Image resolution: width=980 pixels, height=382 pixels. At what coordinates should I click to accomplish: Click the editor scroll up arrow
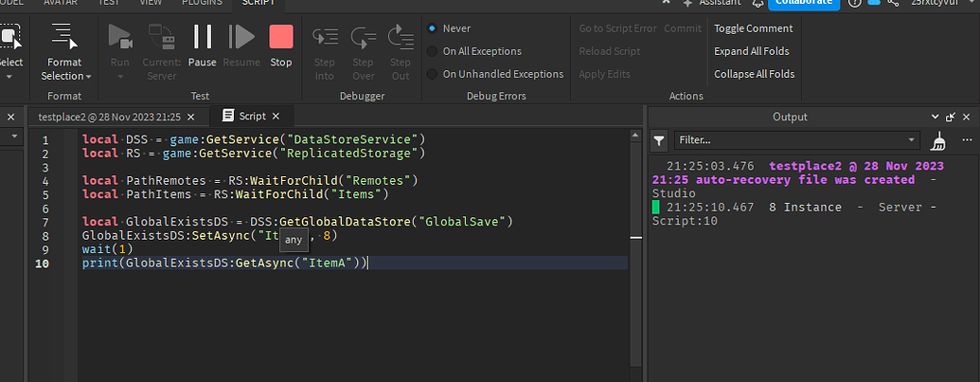(635, 135)
